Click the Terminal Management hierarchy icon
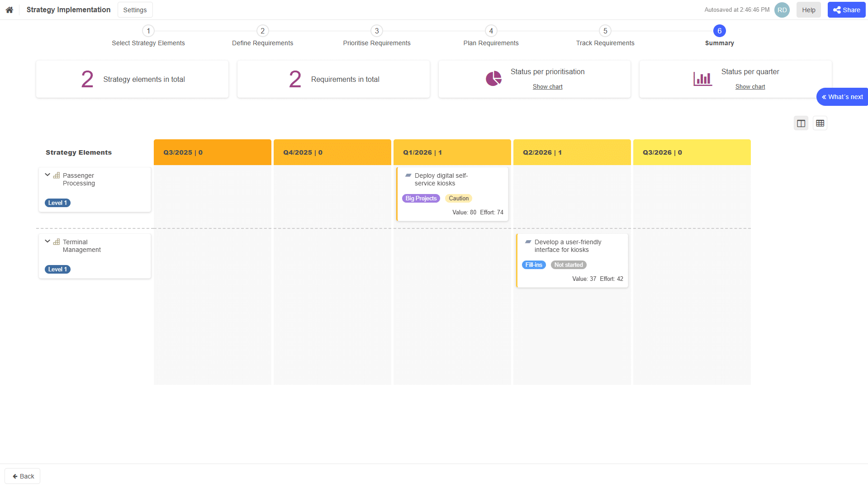 point(57,242)
